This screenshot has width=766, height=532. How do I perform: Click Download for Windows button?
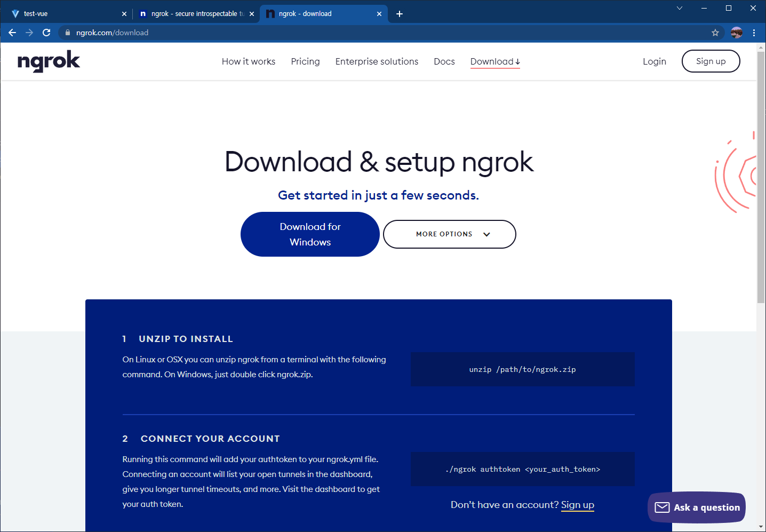pos(310,234)
